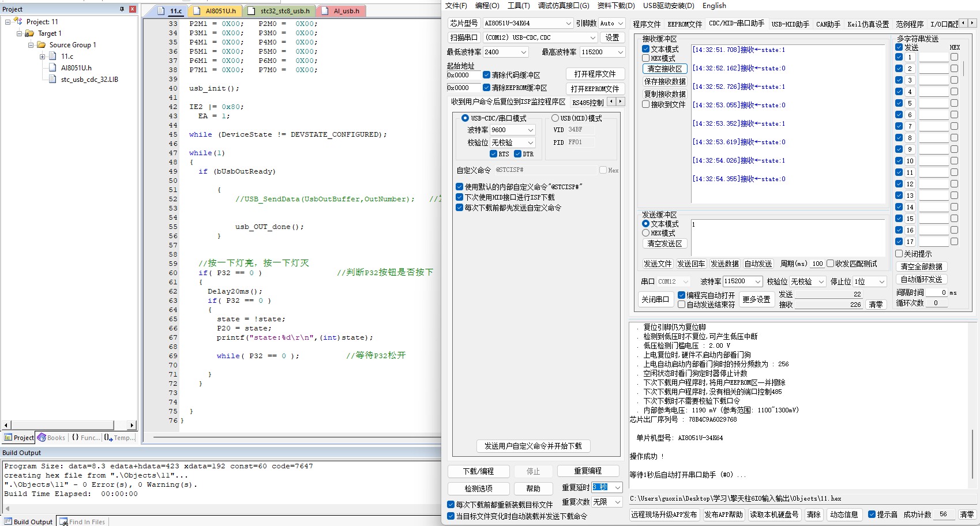This screenshot has height=526, width=980.
Task: Open the repeat count 无限 dropdown
Action: click(618, 502)
